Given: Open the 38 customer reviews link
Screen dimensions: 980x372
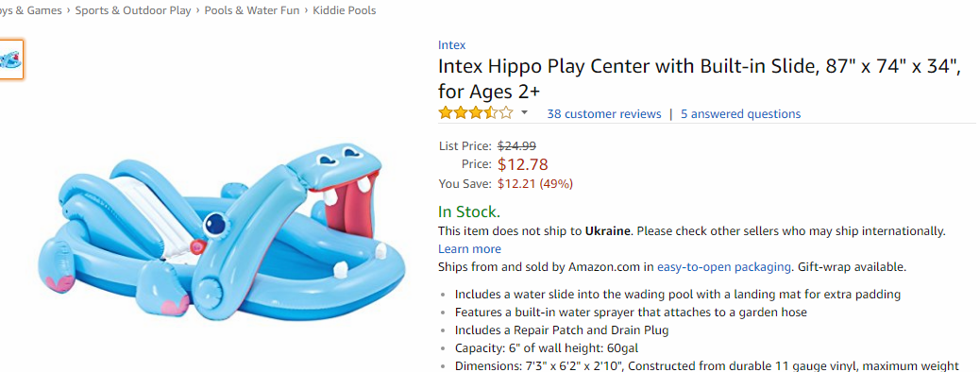Looking at the screenshot, I should coord(603,114).
